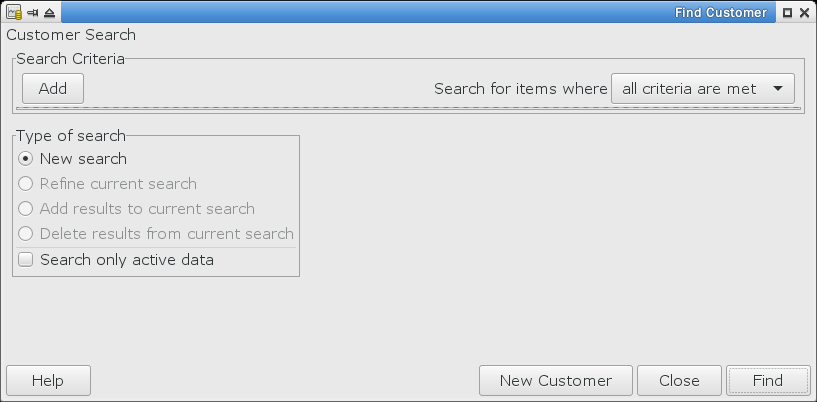Click the Close button at bottom
Viewport: 817px width, 402px height.
679,381
